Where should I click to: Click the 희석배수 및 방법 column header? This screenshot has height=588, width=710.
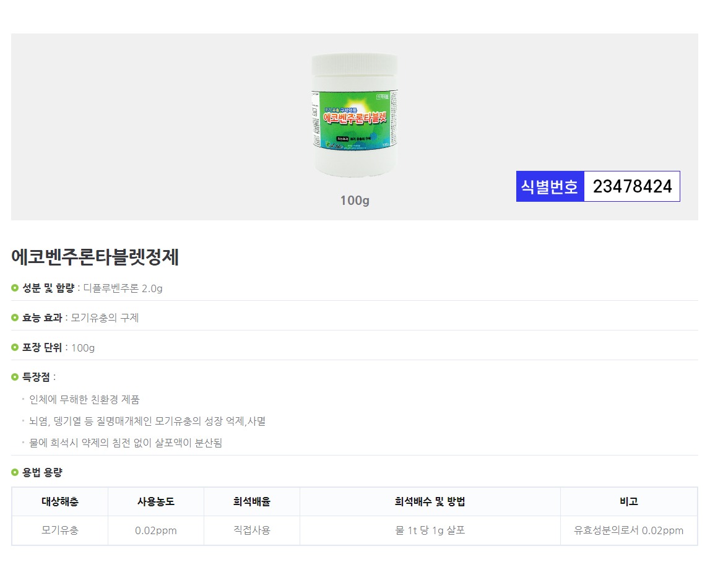point(430,501)
